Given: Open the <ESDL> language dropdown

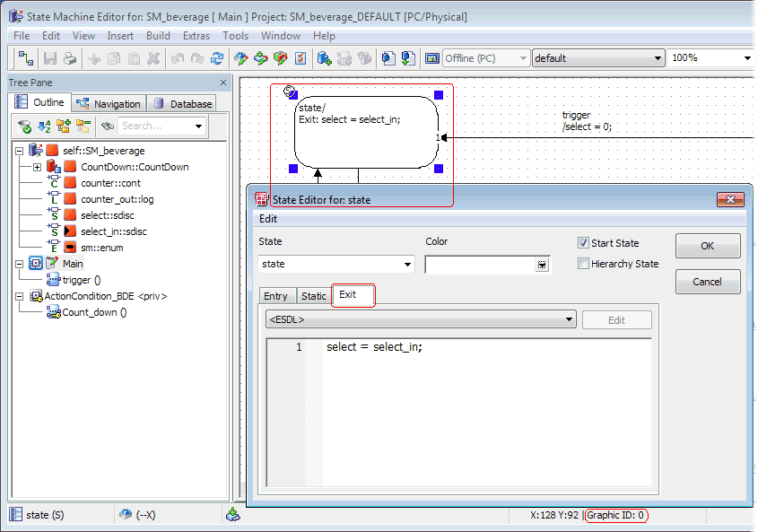Looking at the screenshot, I should click(569, 319).
